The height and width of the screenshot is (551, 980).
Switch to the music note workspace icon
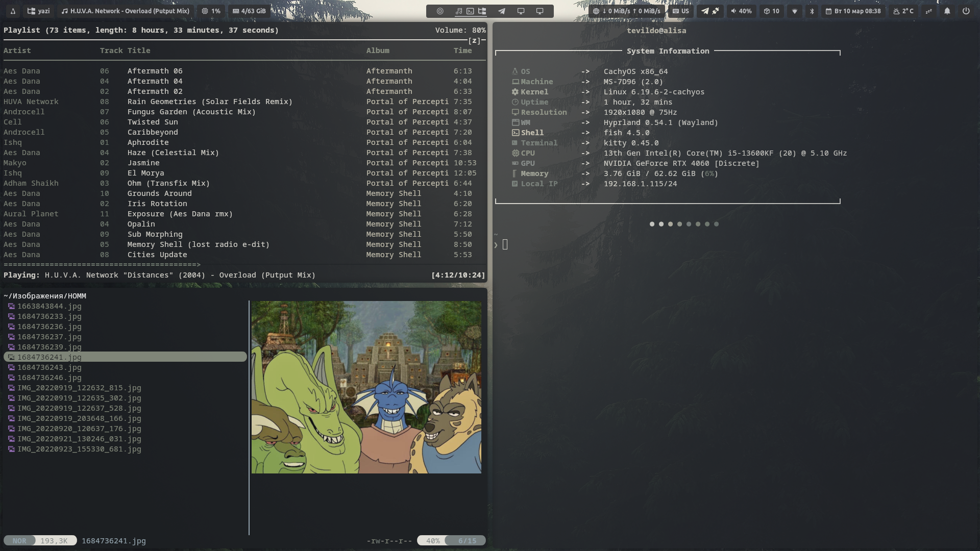[x=458, y=11]
